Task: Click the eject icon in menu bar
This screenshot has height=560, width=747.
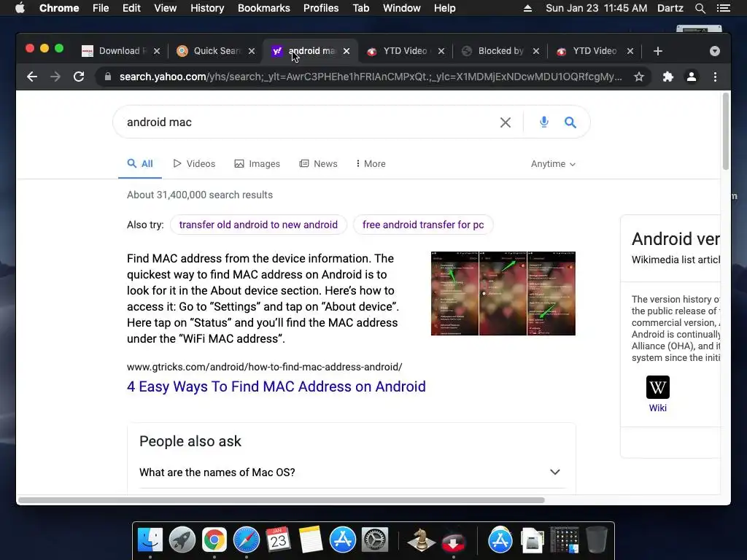Action: pos(527,8)
